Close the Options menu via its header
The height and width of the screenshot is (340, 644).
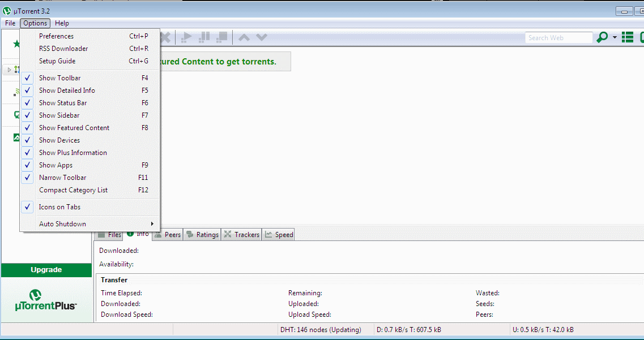point(35,23)
